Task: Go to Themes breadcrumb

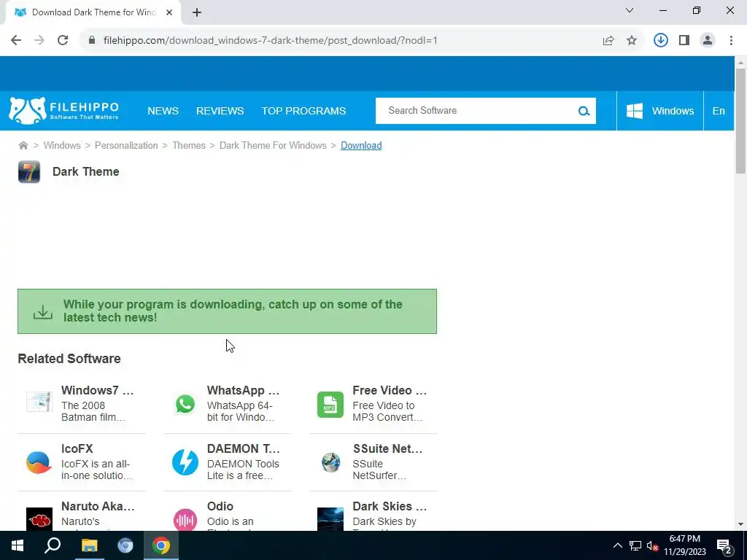Action: 189,145
